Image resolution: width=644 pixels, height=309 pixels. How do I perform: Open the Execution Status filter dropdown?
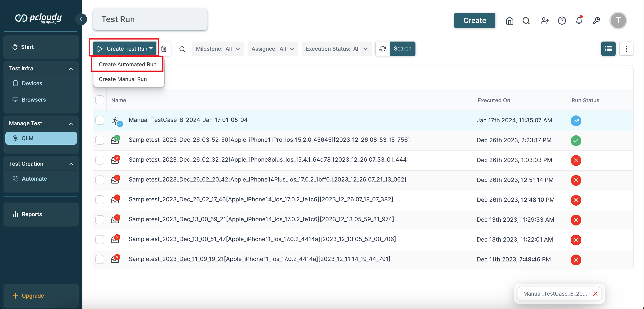336,49
